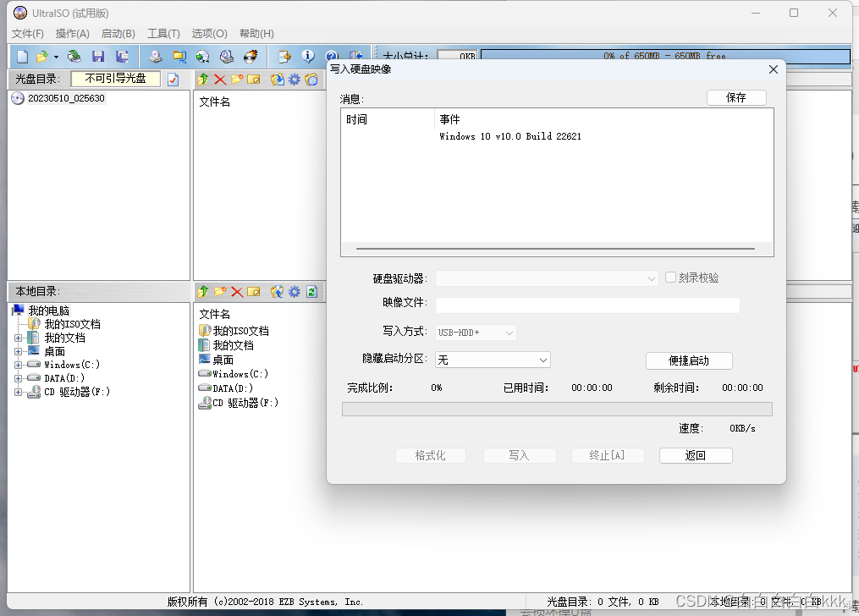
Task: Click the 不可引导光盘 field
Action: 116,79
